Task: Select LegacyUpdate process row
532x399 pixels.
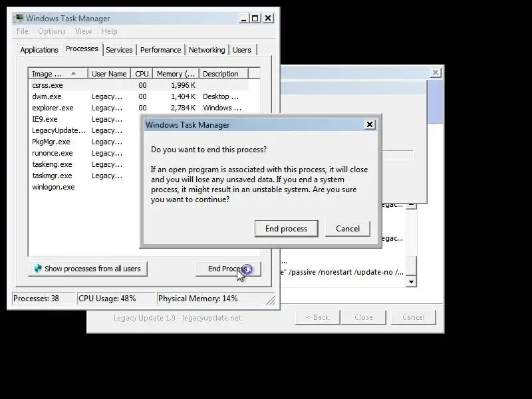Action: (x=84, y=130)
